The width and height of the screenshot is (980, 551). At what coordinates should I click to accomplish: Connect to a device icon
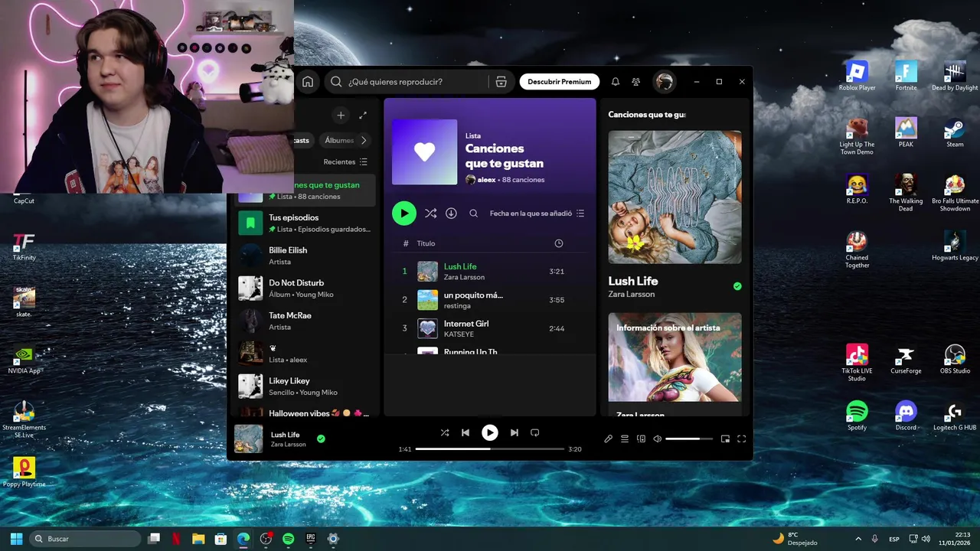coord(642,439)
